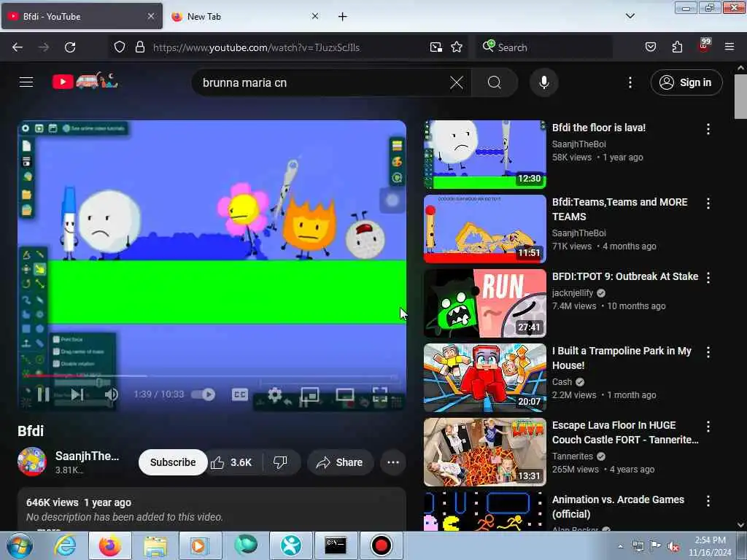Save page to Pocket
Screen dimensions: 747x560
pos(650,47)
